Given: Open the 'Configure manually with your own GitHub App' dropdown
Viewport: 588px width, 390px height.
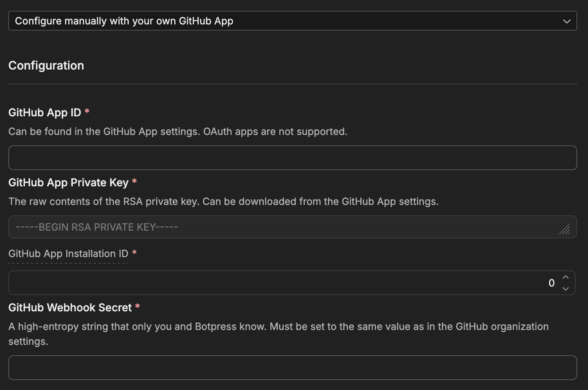Looking at the screenshot, I should tap(292, 21).
